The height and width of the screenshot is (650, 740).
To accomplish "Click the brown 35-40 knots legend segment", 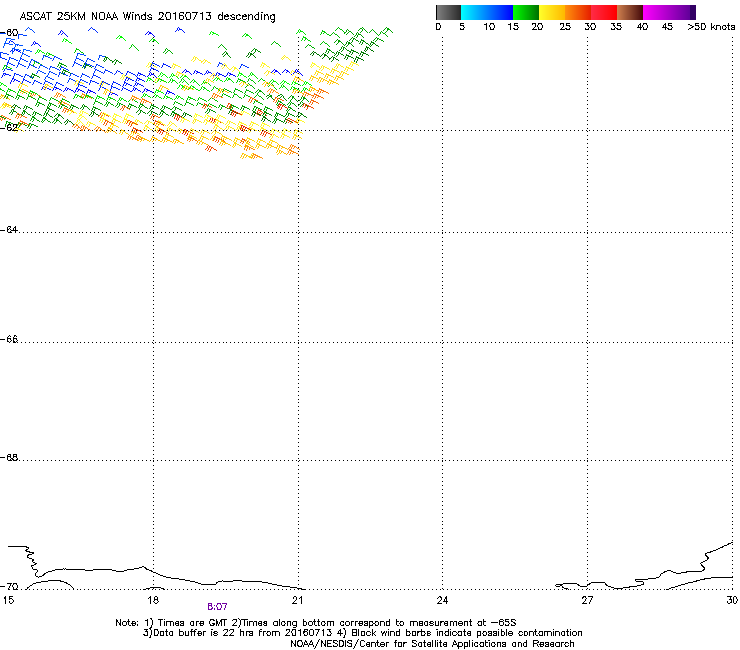I will click(630, 12).
